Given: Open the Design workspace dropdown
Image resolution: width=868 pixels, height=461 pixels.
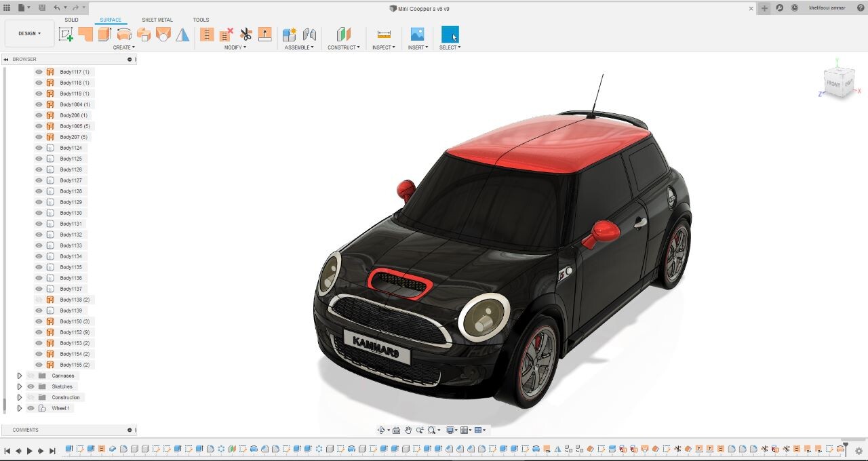Looking at the screenshot, I should [x=28, y=33].
